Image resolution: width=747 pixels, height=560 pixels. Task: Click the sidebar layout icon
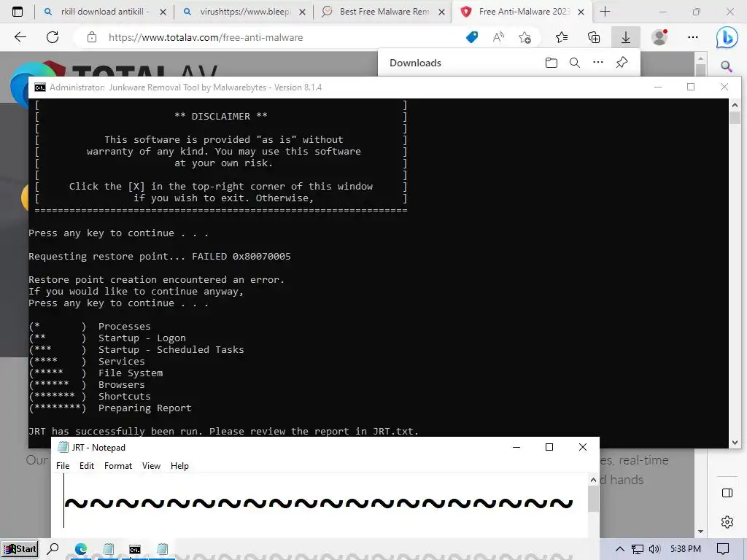click(x=727, y=493)
